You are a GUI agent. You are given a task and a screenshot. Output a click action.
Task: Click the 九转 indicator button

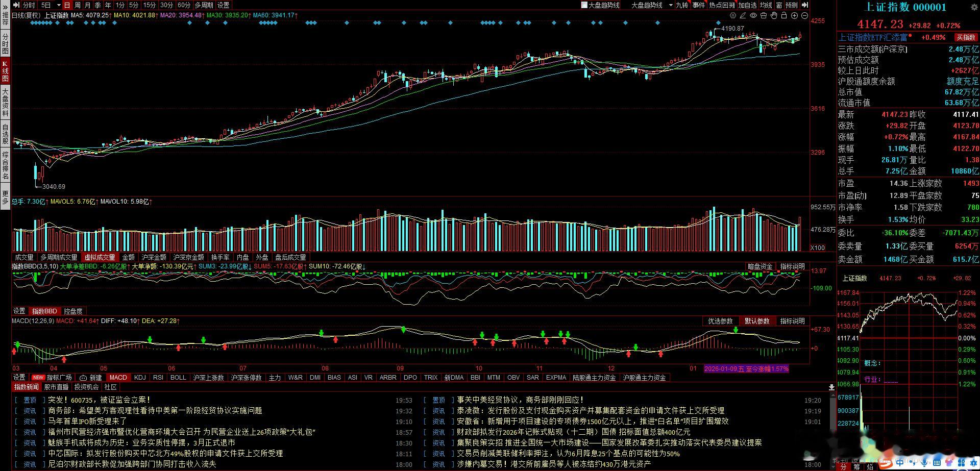tap(682, 5)
